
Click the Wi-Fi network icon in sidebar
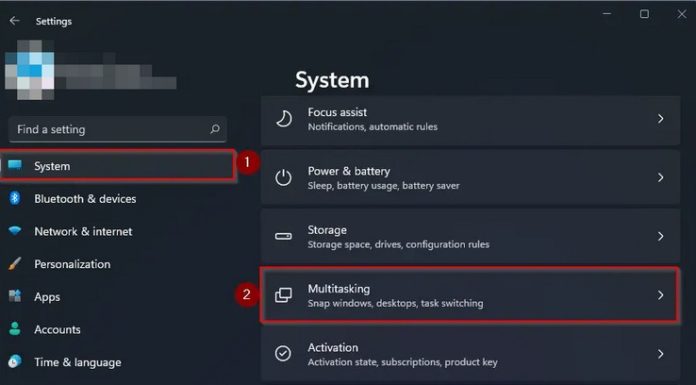(15, 231)
